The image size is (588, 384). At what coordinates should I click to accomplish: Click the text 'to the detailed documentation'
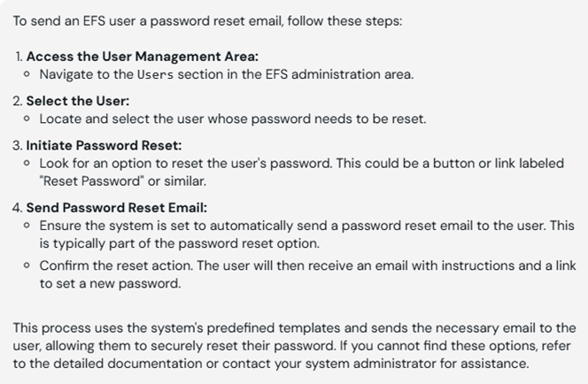110,364
